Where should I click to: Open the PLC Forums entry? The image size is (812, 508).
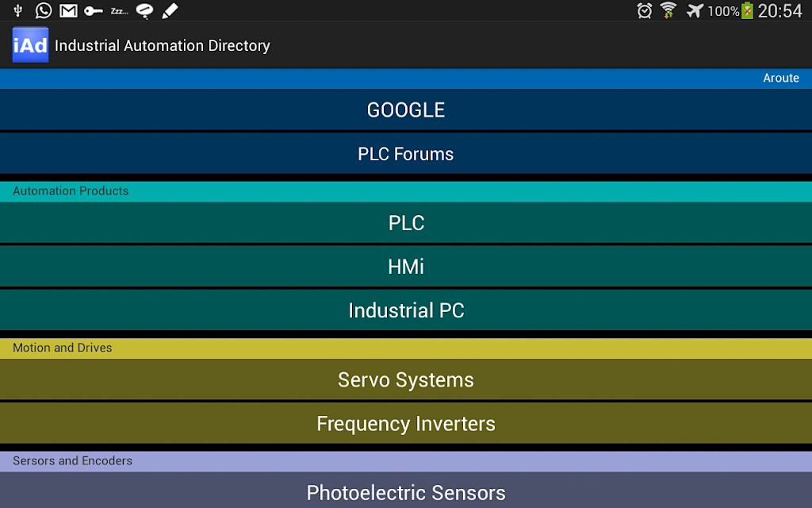(x=406, y=153)
